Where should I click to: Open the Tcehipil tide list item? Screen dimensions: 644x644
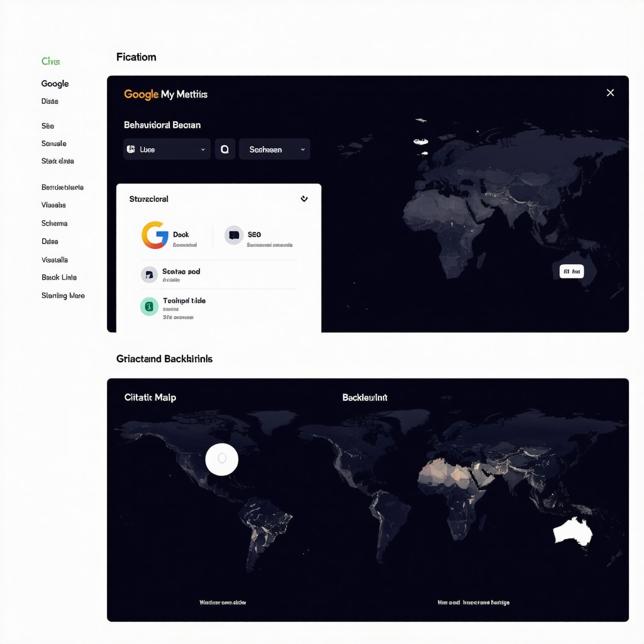click(x=218, y=308)
